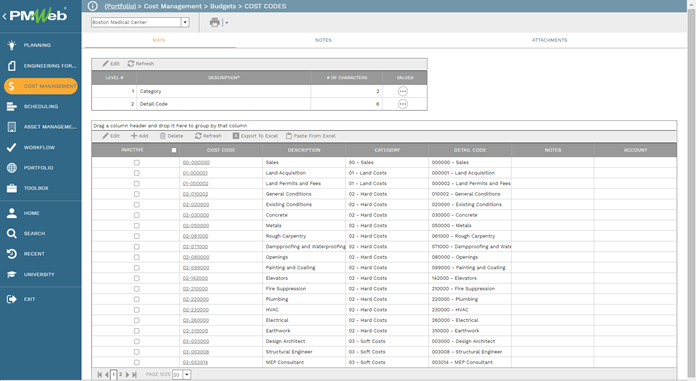Click the printer icon
The width and height of the screenshot is (696, 381).
pyautogui.click(x=215, y=22)
